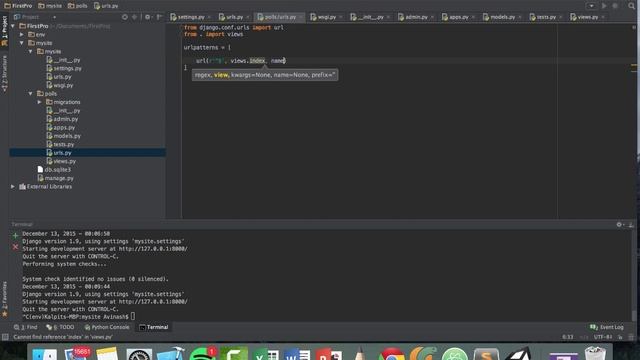640x360 pixels.
Task: Hide the Terminal panel
Action: pos(631,224)
